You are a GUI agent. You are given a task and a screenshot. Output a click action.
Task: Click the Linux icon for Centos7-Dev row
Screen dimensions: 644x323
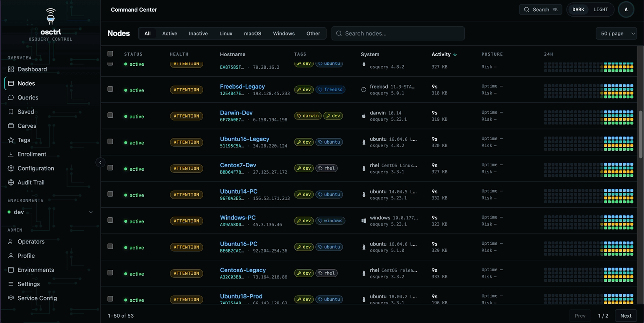point(364,168)
